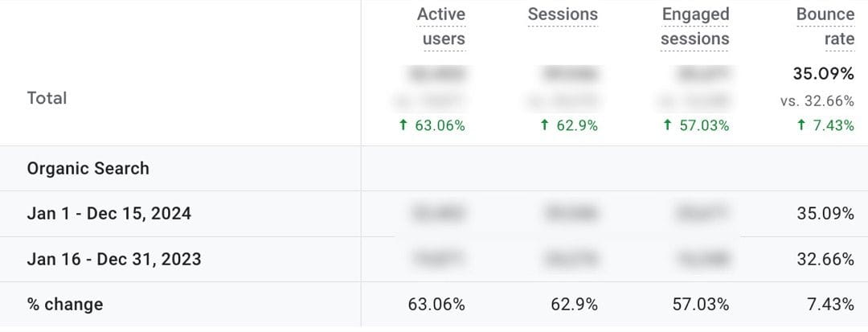Sort by the Sessions column header
The width and height of the screenshot is (868, 332).
point(563,14)
